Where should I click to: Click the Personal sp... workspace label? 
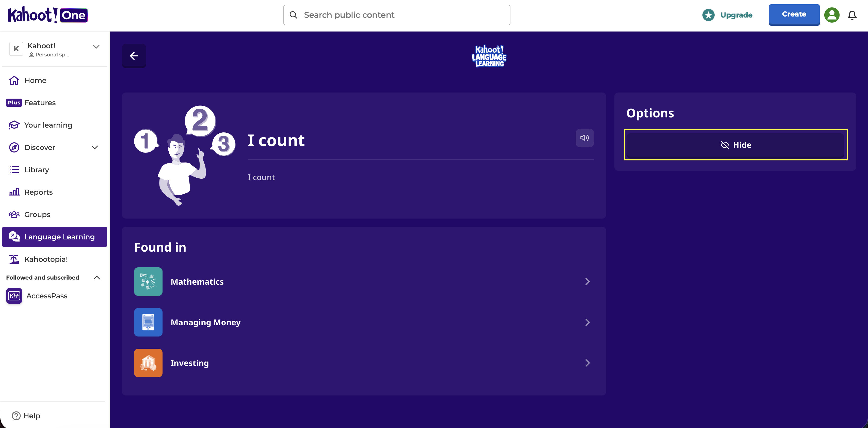tap(49, 55)
